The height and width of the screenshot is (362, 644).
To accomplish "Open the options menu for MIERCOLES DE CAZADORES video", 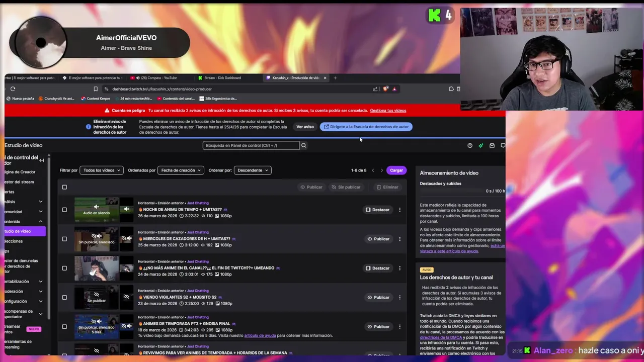I will 400,239.
